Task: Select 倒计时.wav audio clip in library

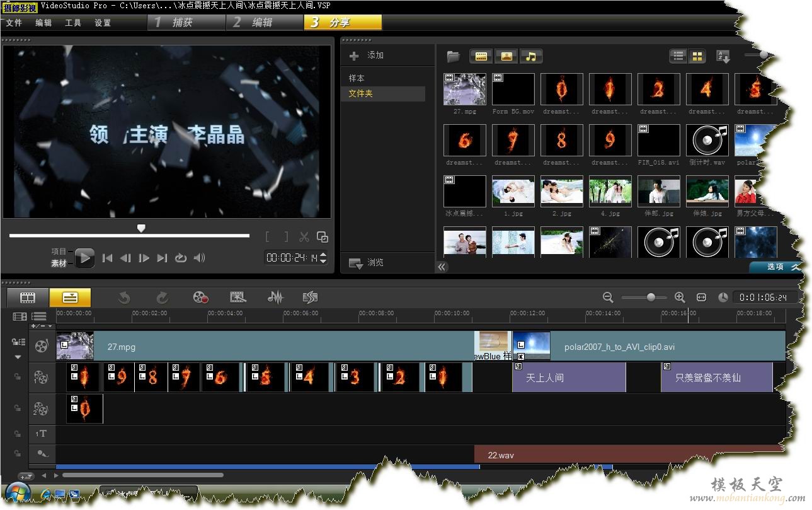Action: (x=707, y=140)
